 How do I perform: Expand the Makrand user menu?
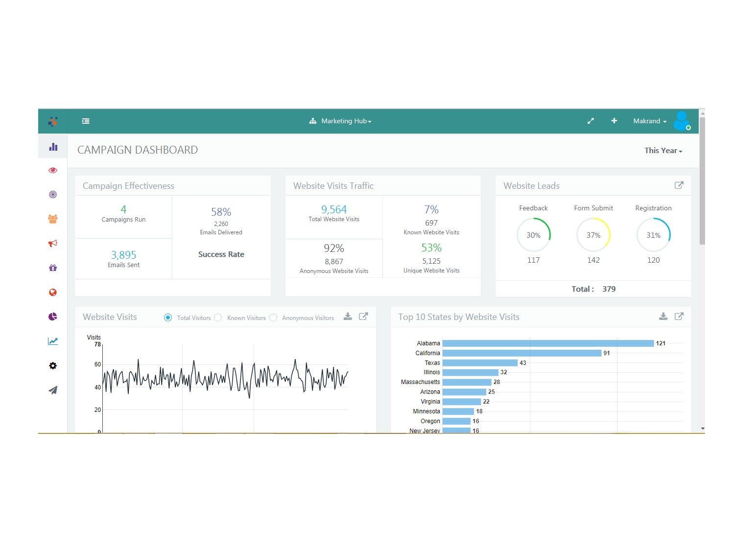tap(650, 121)
